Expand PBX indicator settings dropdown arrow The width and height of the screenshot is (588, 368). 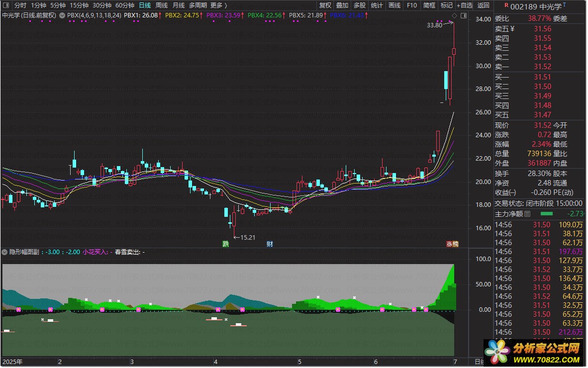click(x=62, y=15)
